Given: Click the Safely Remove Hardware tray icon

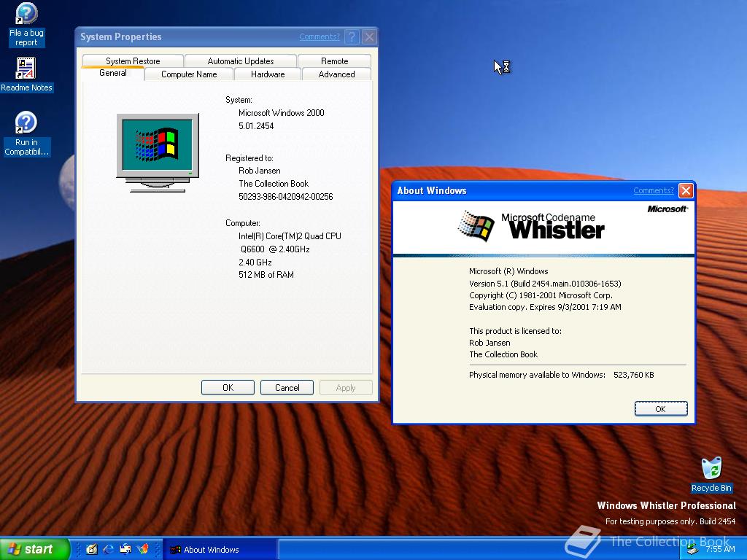Looking at the screenshot, I should point(692,550).
